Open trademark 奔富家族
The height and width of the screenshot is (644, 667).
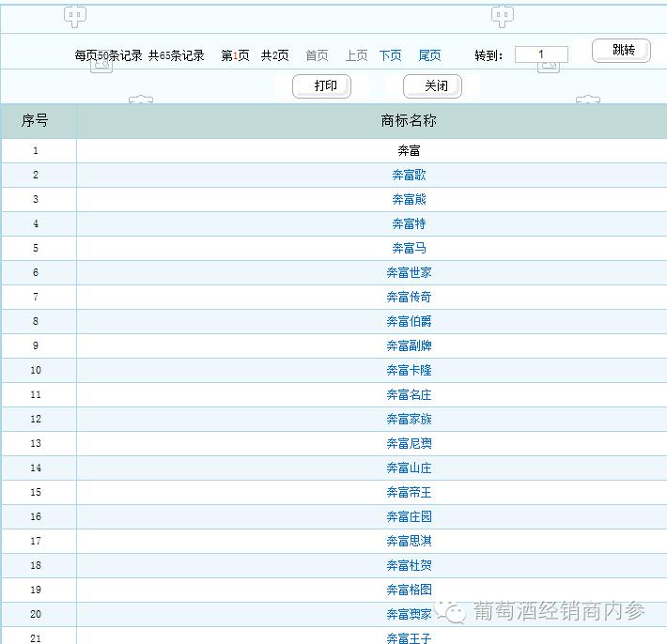(409, 419)
